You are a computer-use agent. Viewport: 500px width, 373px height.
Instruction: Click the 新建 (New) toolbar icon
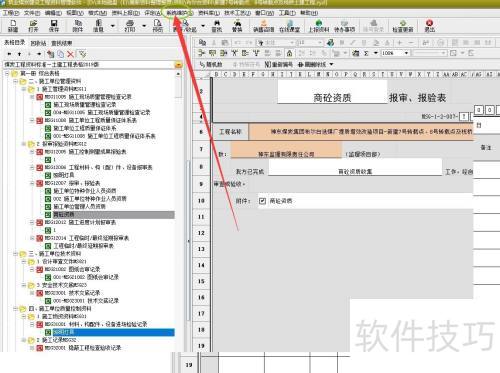pyautogui.click(x=13, y=26)
